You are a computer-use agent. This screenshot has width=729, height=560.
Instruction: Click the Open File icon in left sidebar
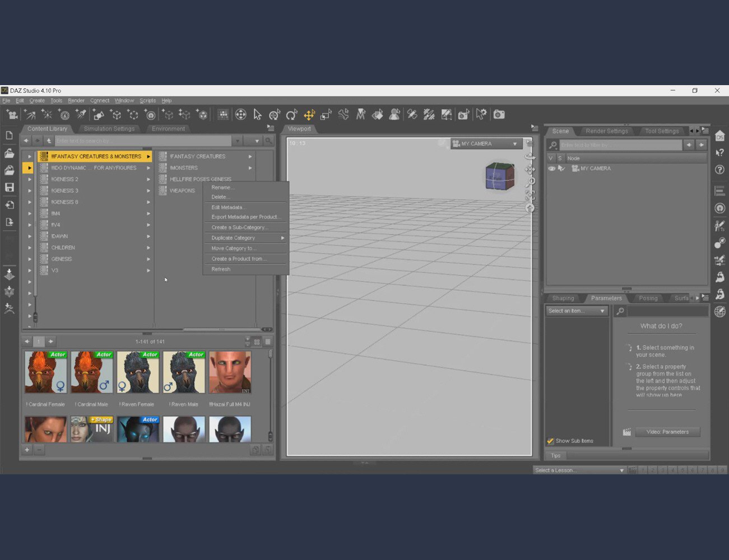pyautogui.click(x=9, y=153)
